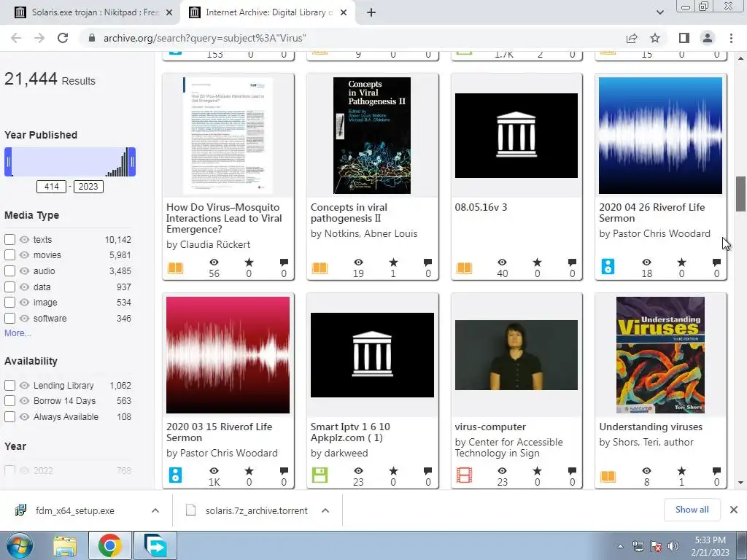Close the Internet Archive tab

(344, 12)
